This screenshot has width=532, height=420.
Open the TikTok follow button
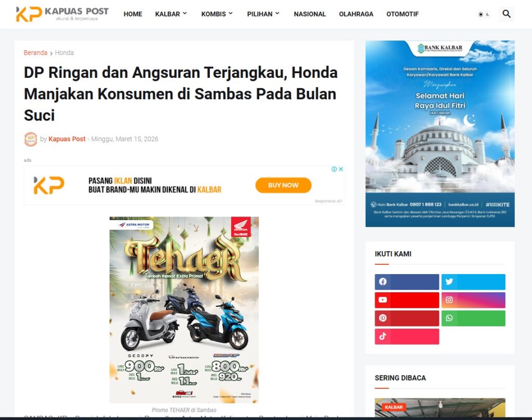pyautogui.click(x=407, y=336)
